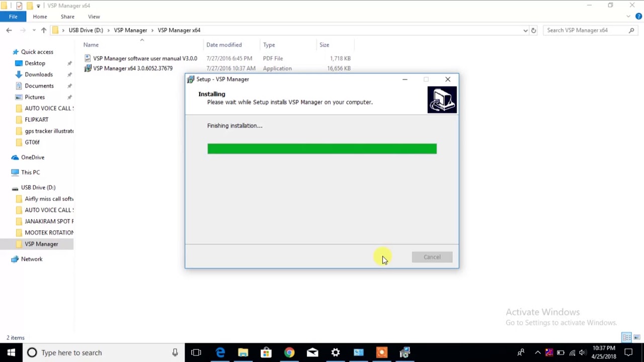644x362 pixels.
Task: Open Mail app from taskbar
Action: [x=312, y=352]
